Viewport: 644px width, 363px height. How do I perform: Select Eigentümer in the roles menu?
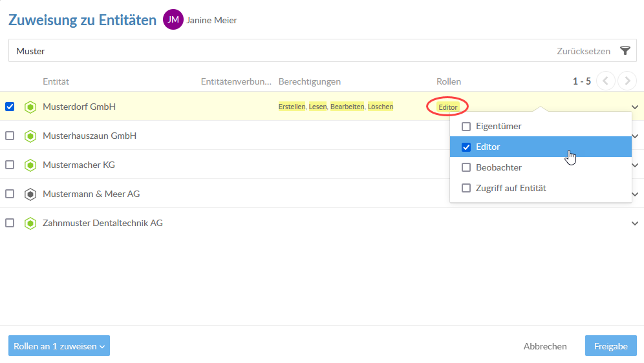pyautogui.click(x=541, y=127)
